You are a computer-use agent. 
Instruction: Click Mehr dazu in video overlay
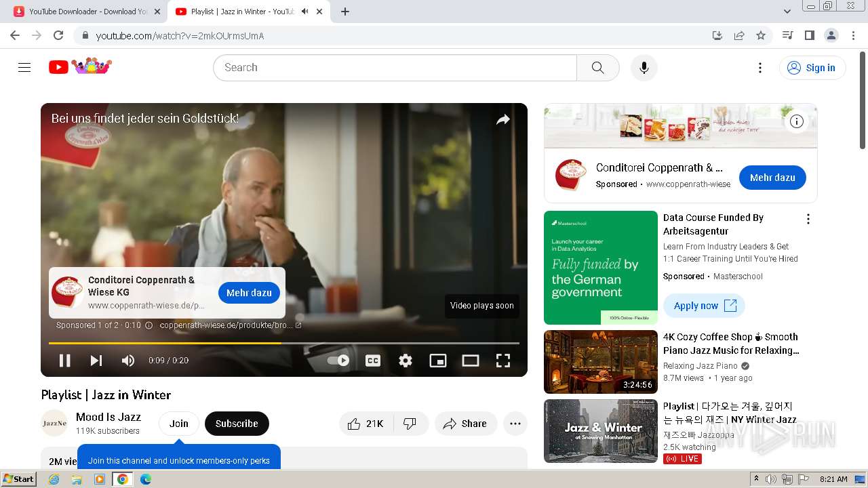coord(249,293)
